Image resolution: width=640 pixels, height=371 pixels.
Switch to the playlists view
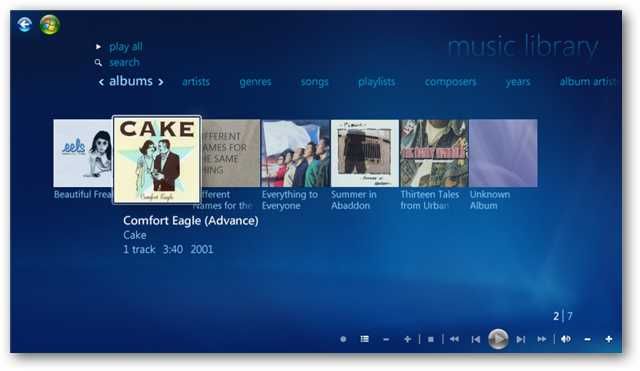(377, 82)
